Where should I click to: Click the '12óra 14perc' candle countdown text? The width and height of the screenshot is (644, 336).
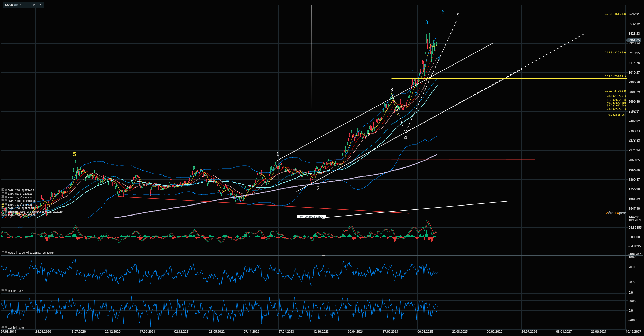tap(615, 213)
